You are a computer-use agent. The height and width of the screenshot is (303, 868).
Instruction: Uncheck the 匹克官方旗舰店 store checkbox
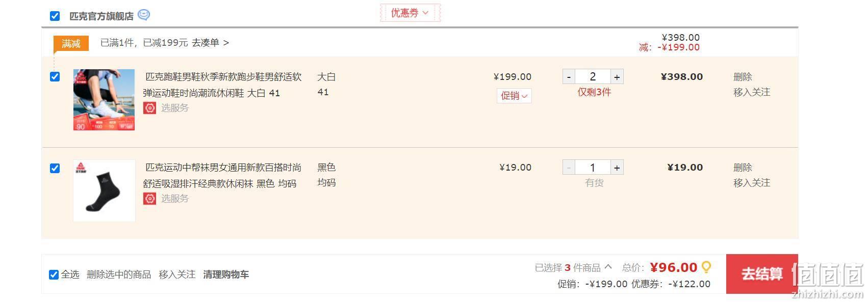[55, 16]
